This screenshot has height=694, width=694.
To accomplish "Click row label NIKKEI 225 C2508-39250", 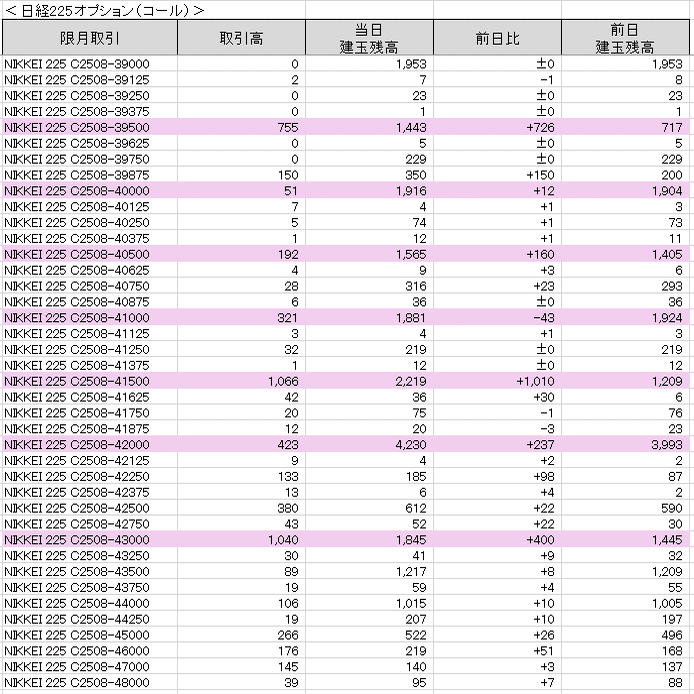I will tap(77, 96).
